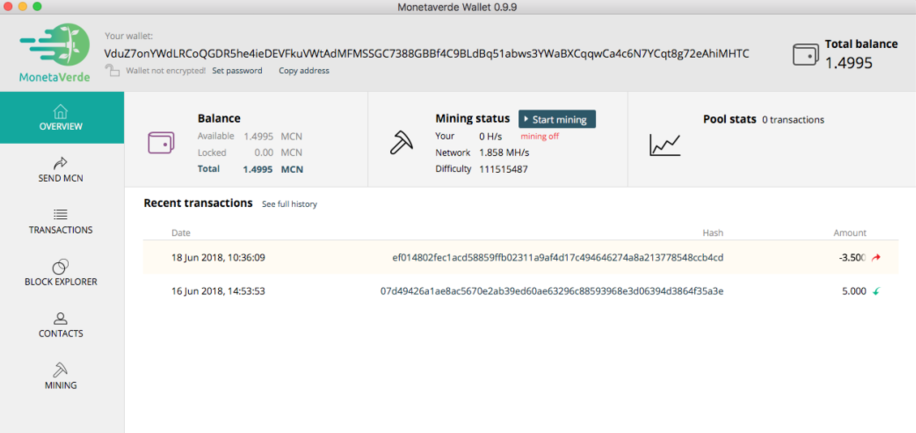Viewport: 916px width, 433px height.
Task: Click the pickaxe Mining status icon
Action: (x=401, y=142)
